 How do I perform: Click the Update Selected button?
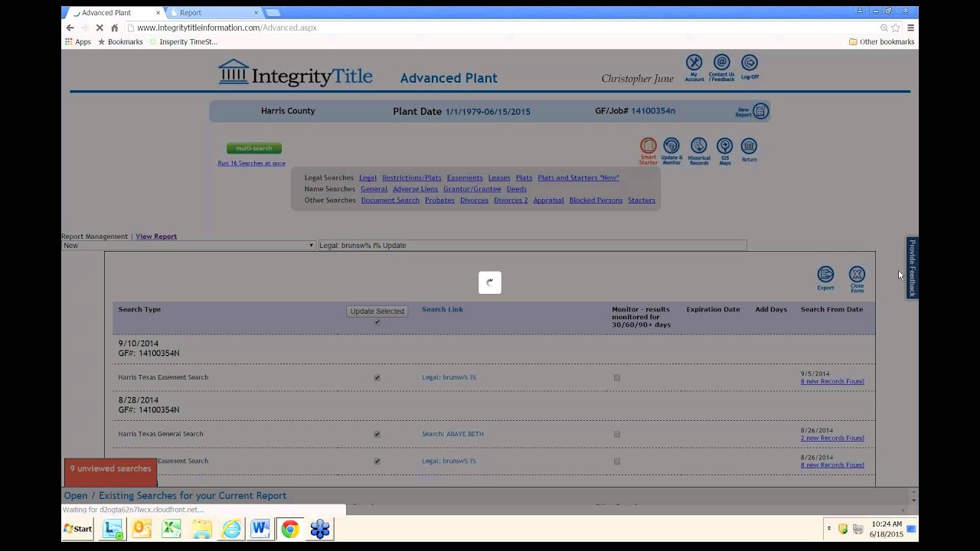[377, 311]
